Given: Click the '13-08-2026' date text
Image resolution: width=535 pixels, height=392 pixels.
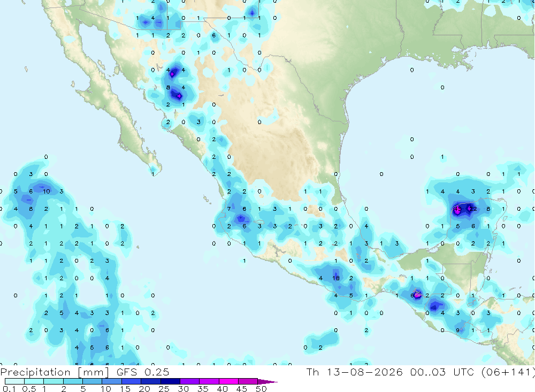Looking at the screenshot, I should [x=365, y=372].
